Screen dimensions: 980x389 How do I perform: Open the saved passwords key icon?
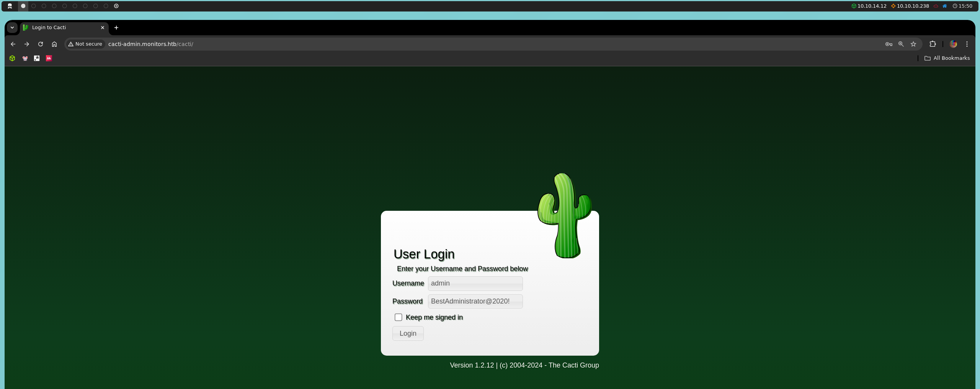pyautogui.click(x=889, y=44)
